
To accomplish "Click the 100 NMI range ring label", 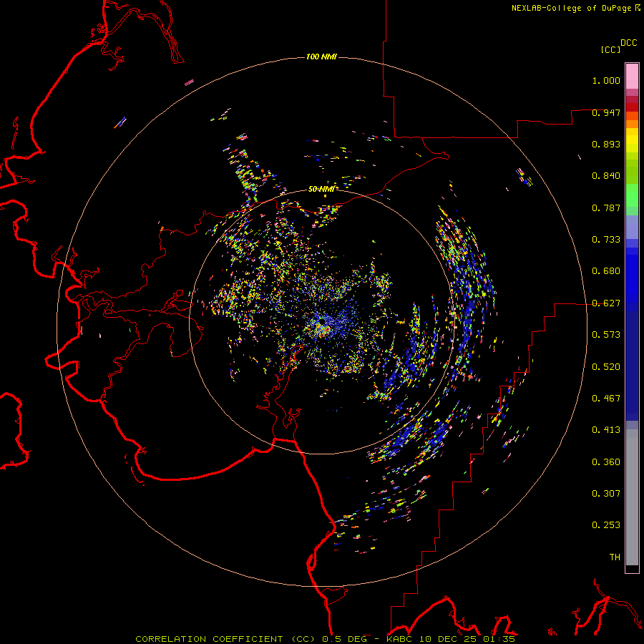I will 321,57.
